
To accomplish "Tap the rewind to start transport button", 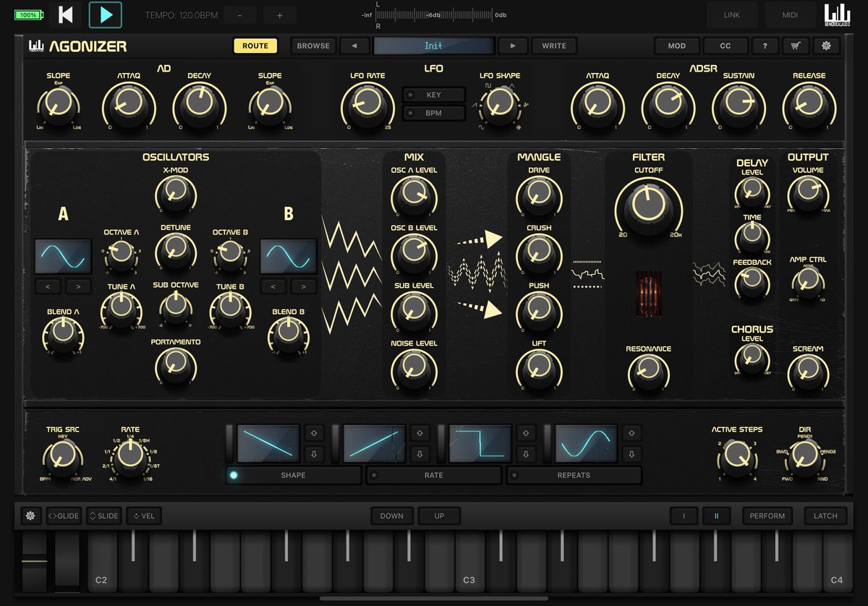I will 66,14.
